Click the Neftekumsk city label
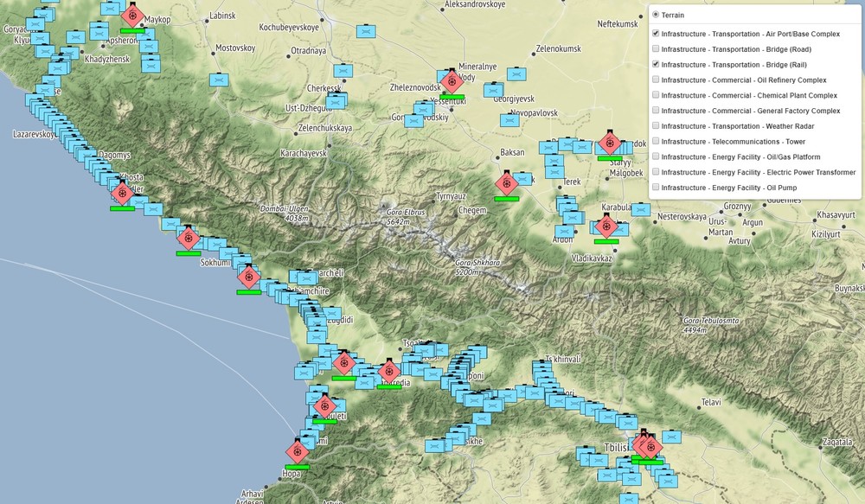This screenshot has height=504, width=865. (x=618, y=23)
